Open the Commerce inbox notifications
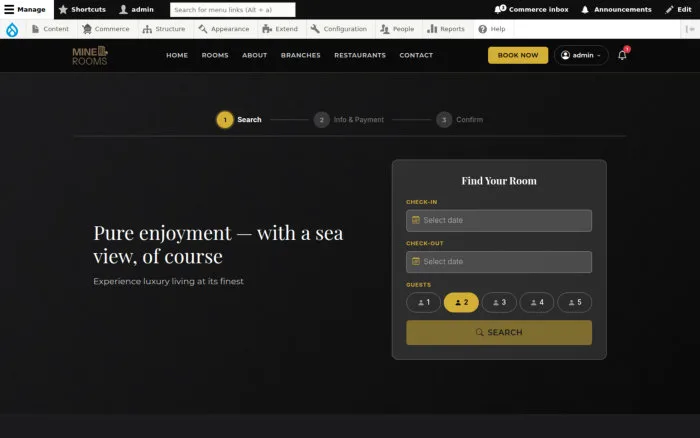The height and width of the screenshot is (438, 700). [x=531, y=9]
